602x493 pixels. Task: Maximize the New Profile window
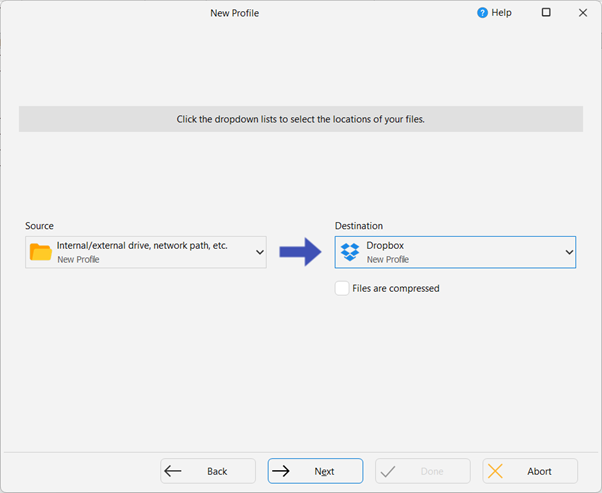click(546, 13)
